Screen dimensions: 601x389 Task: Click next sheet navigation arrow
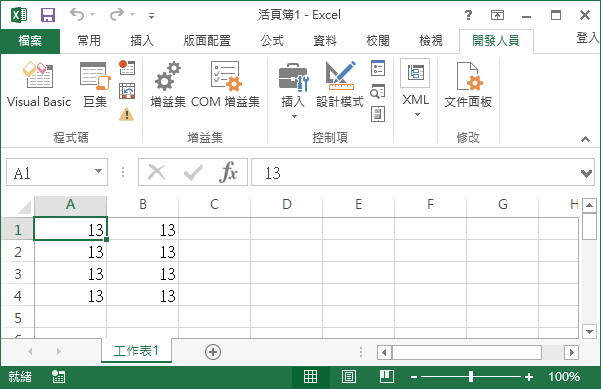(58, 351)
